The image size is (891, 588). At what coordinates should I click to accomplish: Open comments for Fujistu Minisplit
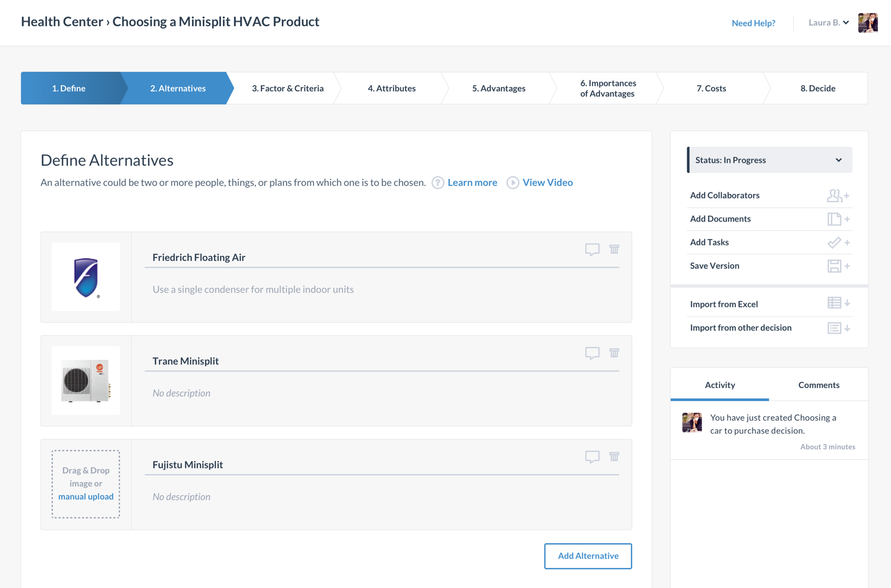592,457
